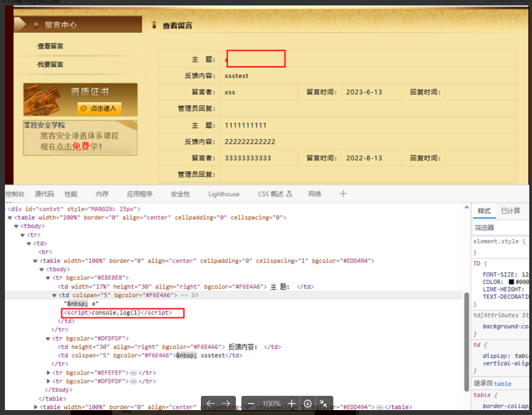Image resolution: width=532 pixels, height=415 pixels.
Task: Collapse the first tbody node arrow
Action: pos(16,226)
